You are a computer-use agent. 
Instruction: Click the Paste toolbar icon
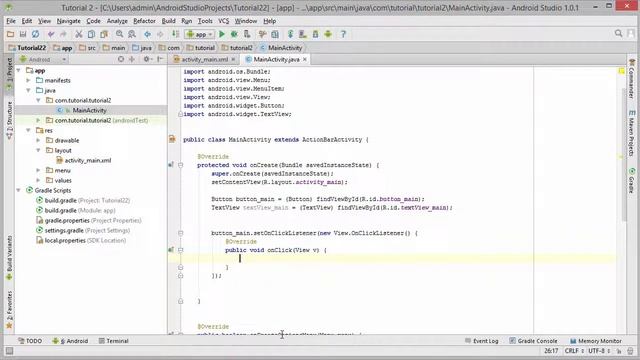[104, 34]
